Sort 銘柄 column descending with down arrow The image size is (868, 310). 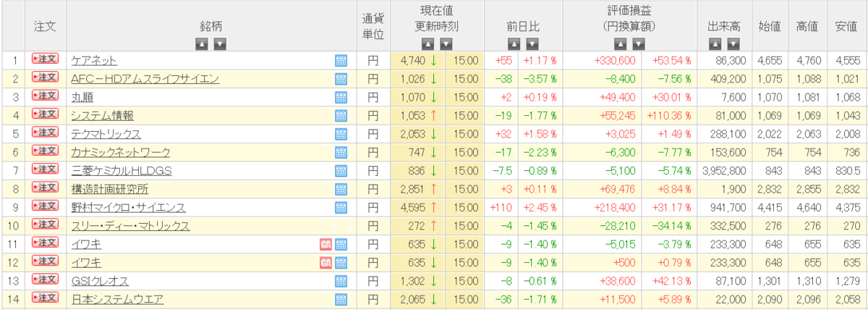click(x=220, y=44)
